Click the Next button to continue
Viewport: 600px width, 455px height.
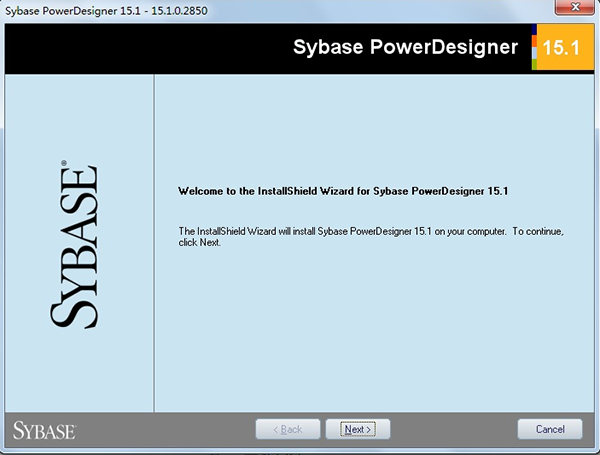point(357,429)
